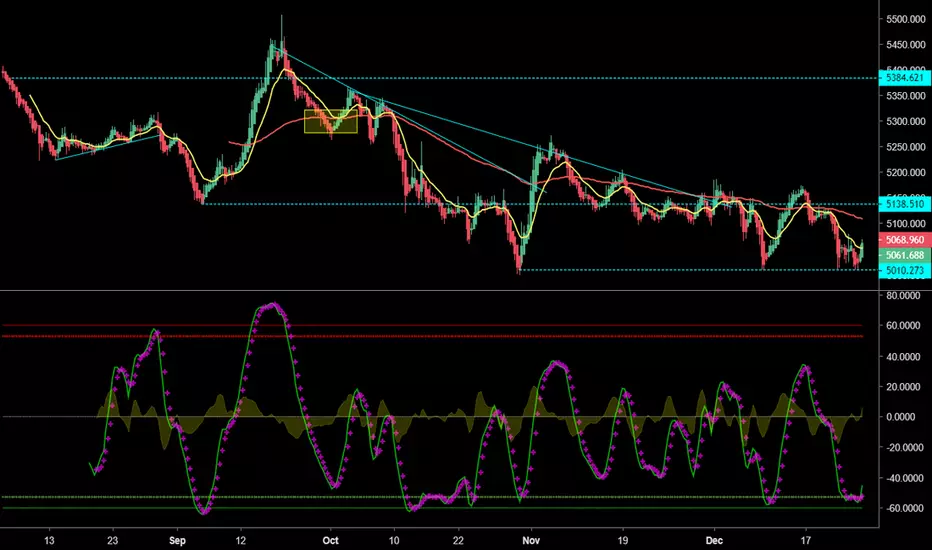
Task: Click the 10 date label on time axis
Action: pyautogui.click(x=394, y=540)
